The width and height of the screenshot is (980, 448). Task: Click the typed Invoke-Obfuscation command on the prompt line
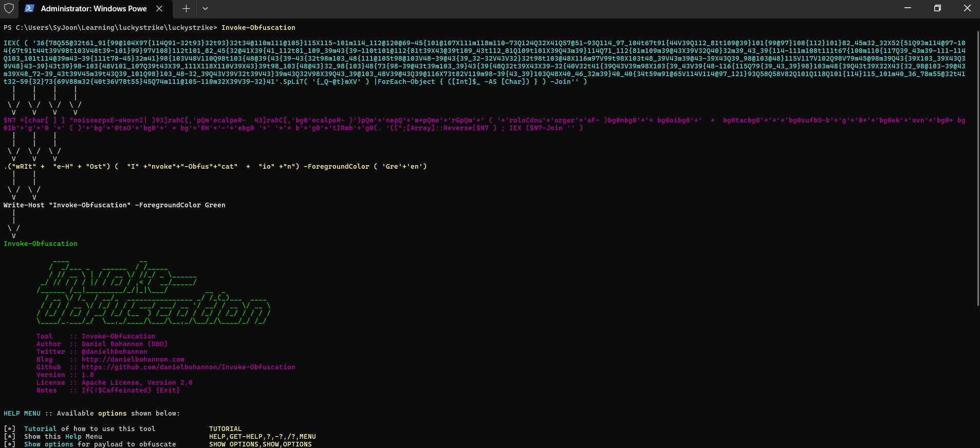pos(258,28)
